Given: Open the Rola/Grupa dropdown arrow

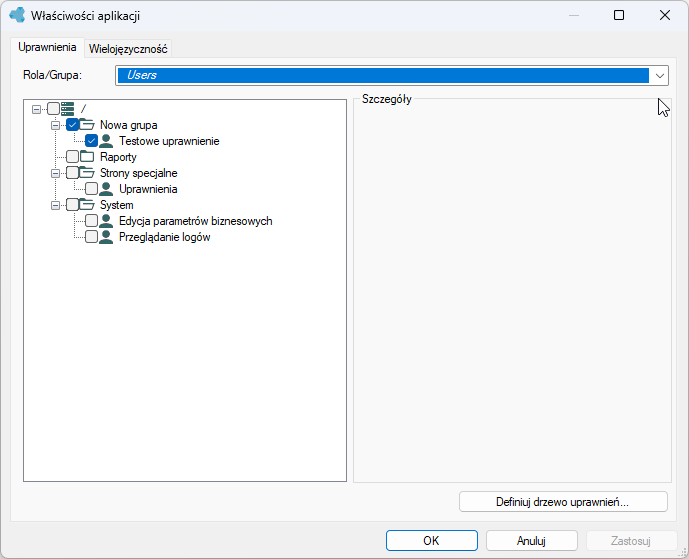Looking at the screenshot, I should tap(659, 76).
